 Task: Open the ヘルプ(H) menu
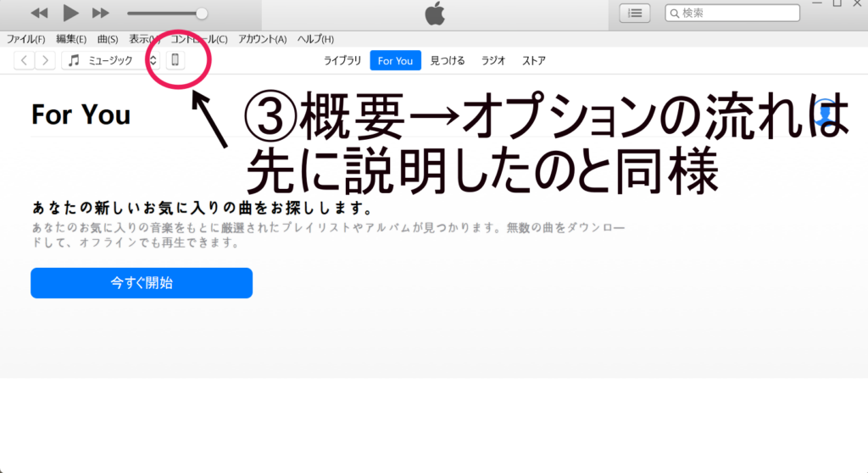[x=315, y=39]
